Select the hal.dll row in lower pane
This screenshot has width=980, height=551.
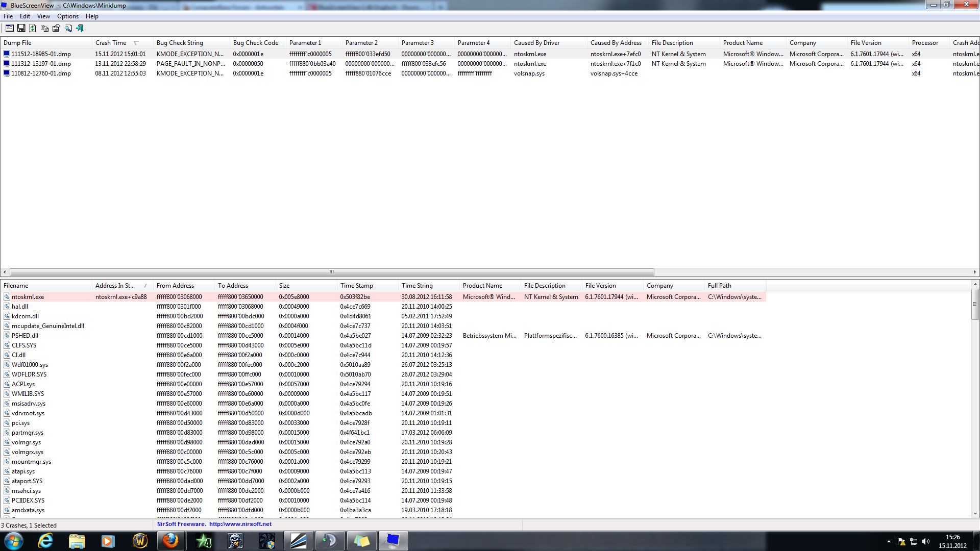tap(20, 307)
